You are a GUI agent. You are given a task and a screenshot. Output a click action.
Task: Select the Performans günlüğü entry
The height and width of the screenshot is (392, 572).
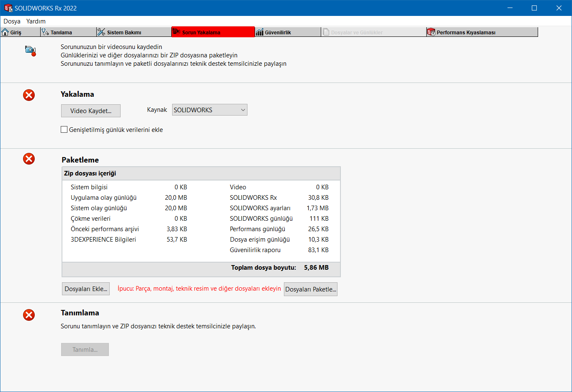(x=279, y=229)
